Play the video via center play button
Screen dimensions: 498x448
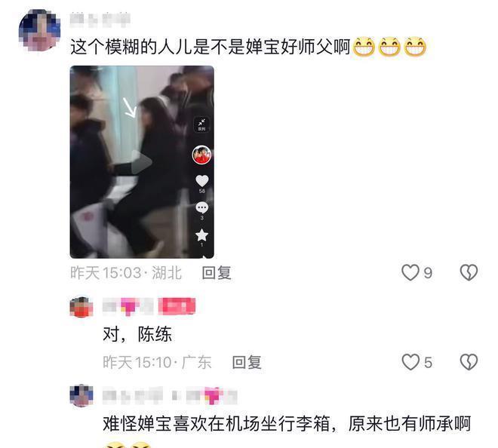pos(141,162)
